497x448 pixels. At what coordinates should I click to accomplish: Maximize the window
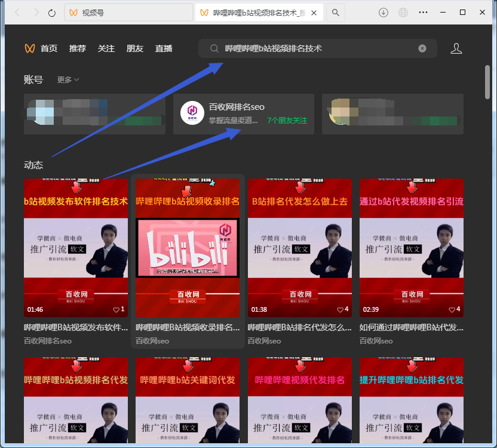pos(463,13)
